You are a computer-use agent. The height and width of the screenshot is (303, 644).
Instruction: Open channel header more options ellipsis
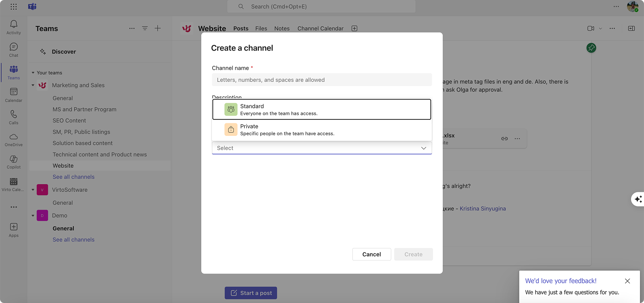coord(612,28)
